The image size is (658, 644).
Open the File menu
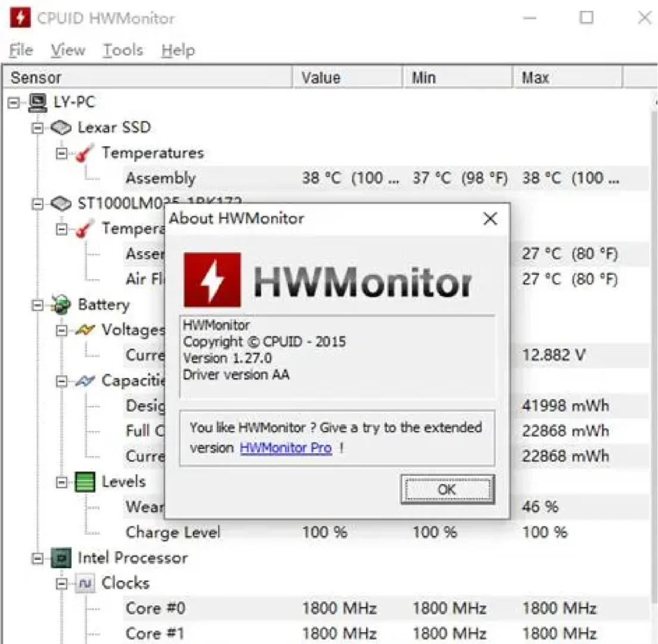tap(21, 50)
